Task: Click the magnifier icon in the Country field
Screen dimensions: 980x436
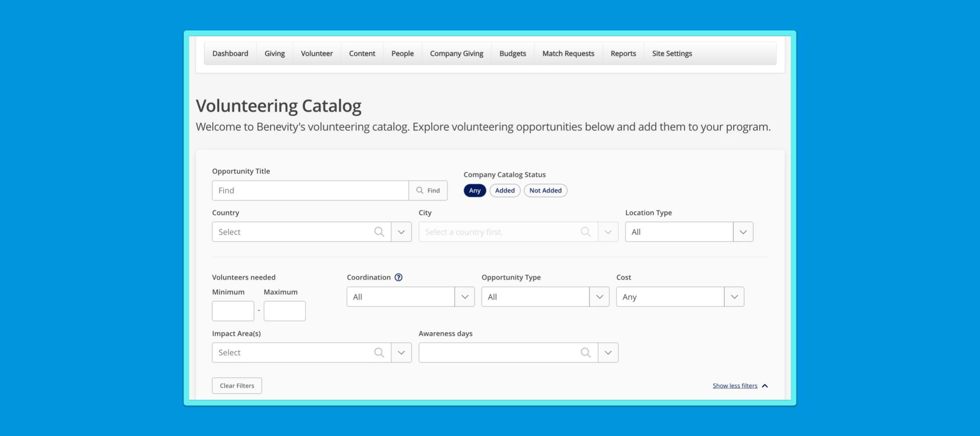Action: pyautogui.click(x=379, y=232)
